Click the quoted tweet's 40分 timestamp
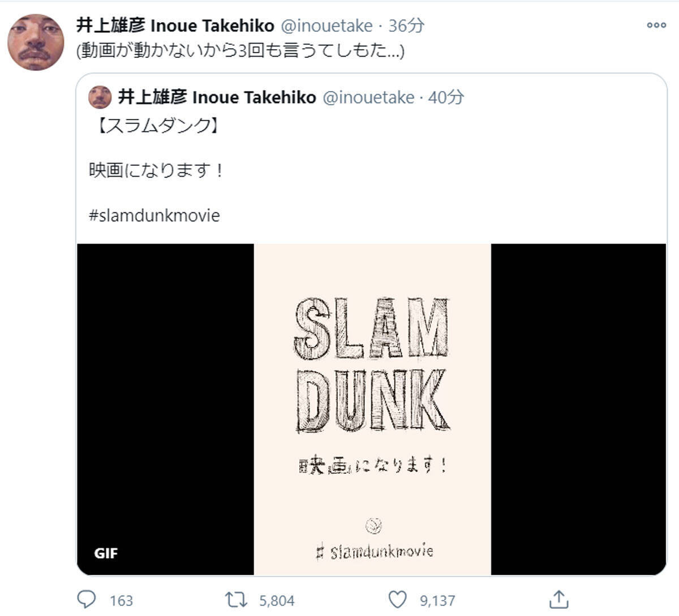 [446, 97]
